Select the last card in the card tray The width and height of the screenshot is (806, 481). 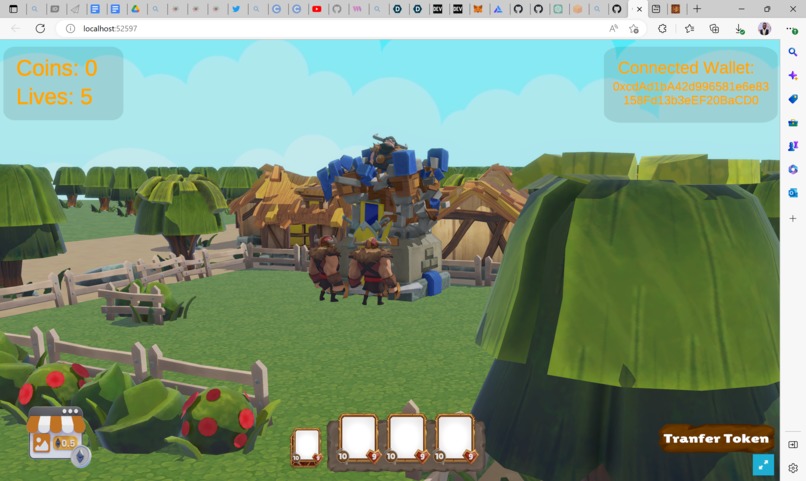point(455,438)
